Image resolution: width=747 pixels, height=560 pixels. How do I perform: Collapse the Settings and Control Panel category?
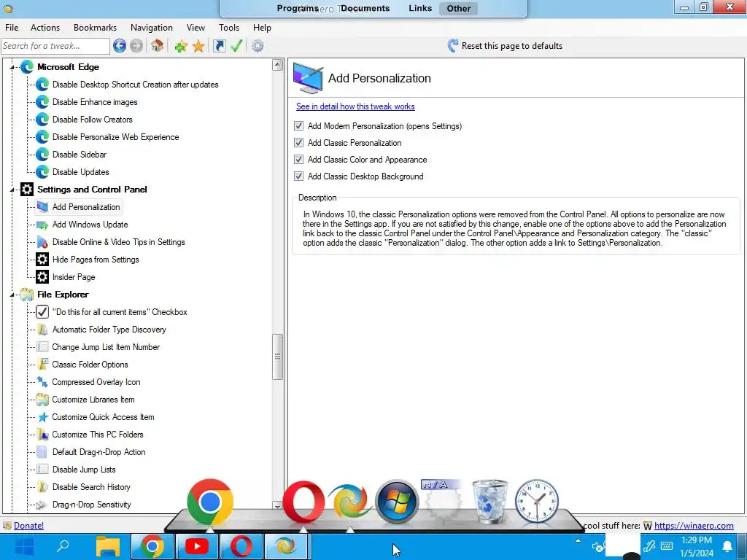(x=12, y=190)
